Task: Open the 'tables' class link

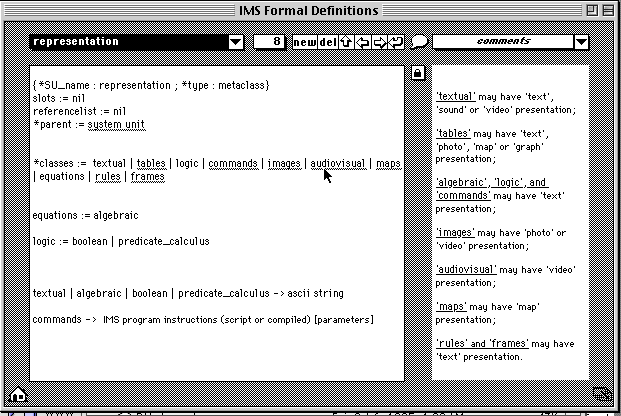Action: point(151,163)
